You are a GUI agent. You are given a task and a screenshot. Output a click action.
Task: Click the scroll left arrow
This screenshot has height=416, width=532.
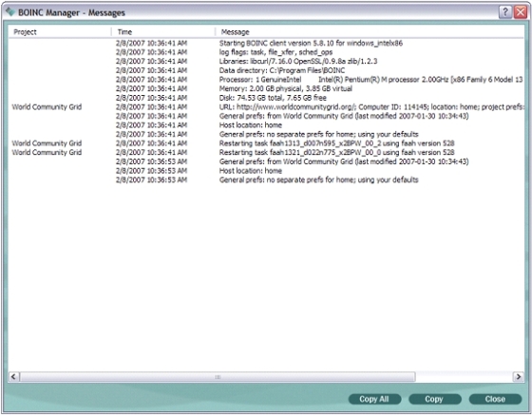[x=13, y=377]
